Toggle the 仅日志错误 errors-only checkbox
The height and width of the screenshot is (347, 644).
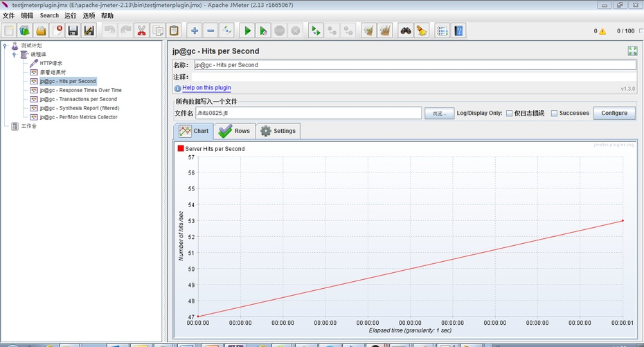[510, 114]
